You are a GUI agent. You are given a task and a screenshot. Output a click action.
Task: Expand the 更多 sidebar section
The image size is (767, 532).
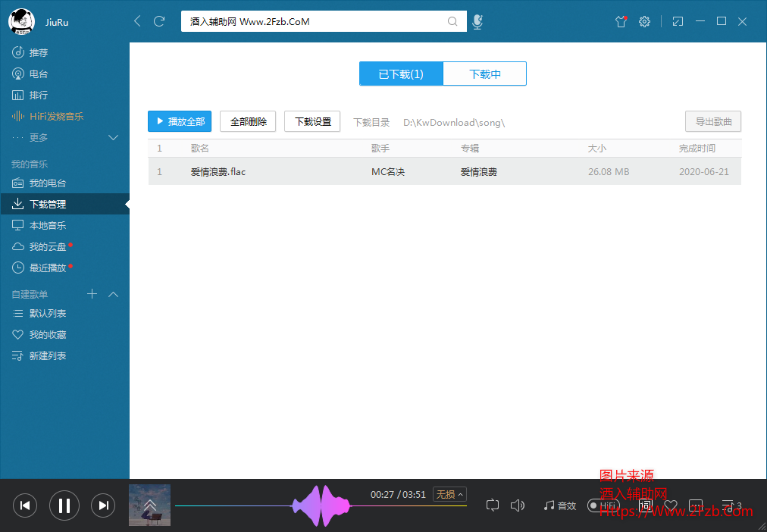114,137
